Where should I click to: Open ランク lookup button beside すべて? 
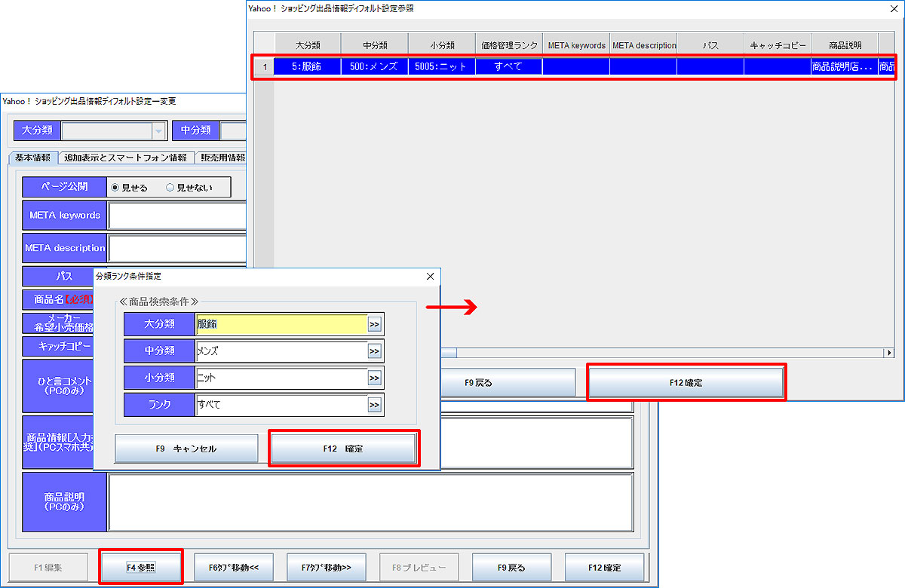(374, 405)
